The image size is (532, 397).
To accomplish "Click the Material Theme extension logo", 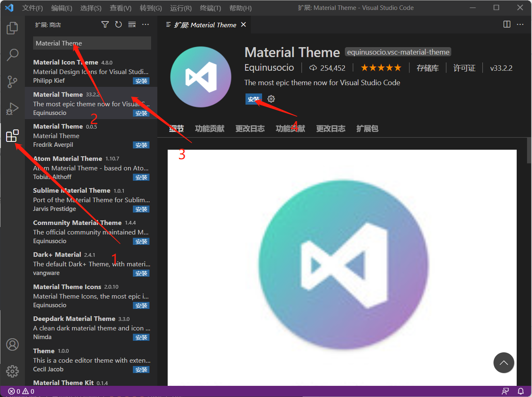I will 201,77.
